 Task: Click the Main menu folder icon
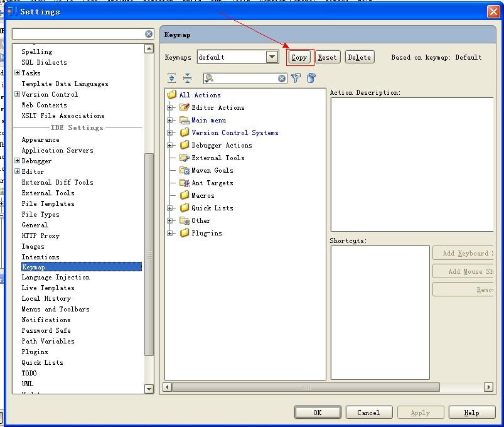click(x=185, y=120)
